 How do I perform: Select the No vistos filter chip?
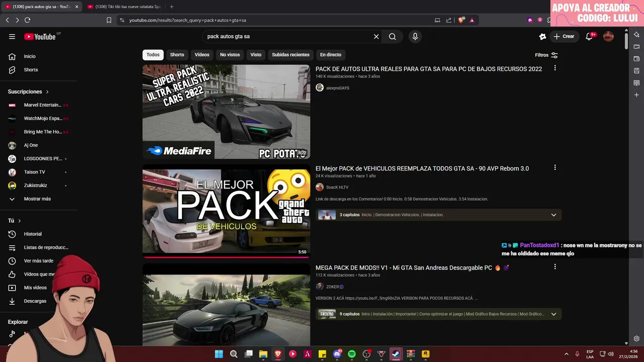[230, 55]
